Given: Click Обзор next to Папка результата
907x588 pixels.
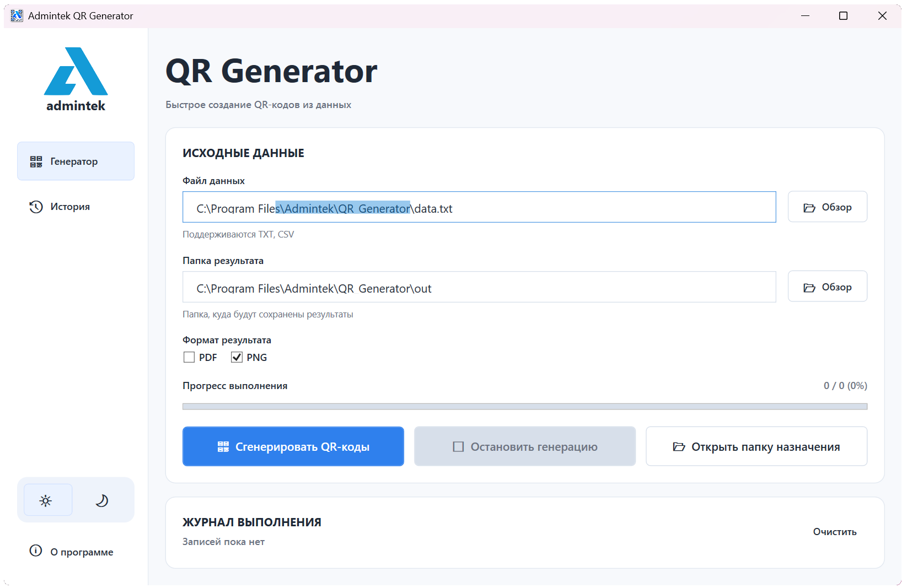Looking at the screenshot, I should click(827, 287).
